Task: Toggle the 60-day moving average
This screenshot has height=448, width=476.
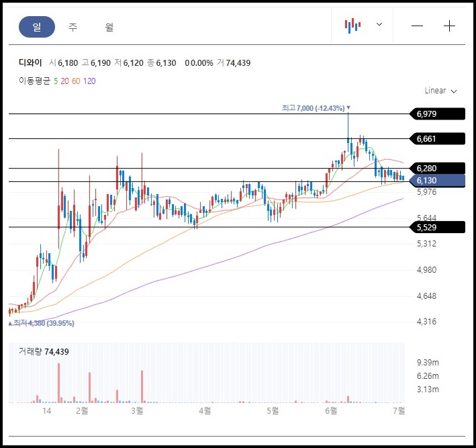Action: pos(76,81)
